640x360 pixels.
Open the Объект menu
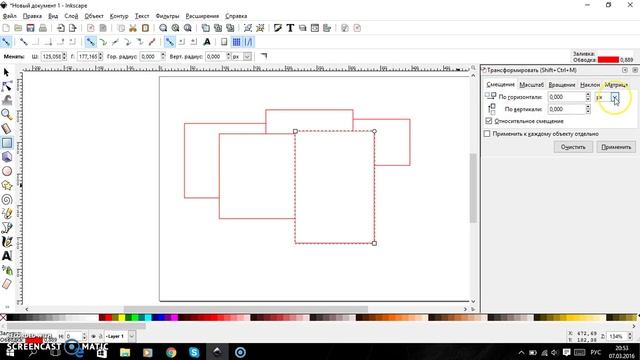pos(93,16)
